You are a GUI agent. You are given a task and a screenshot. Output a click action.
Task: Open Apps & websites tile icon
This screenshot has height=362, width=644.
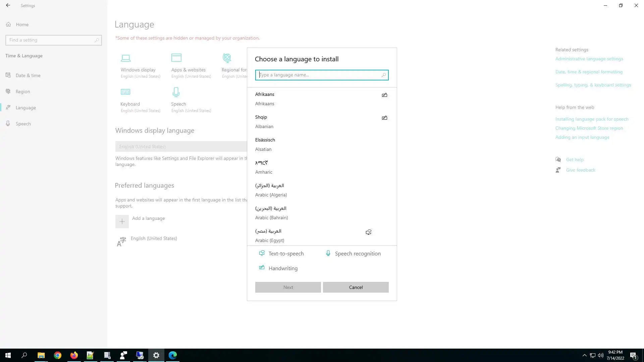176,58
